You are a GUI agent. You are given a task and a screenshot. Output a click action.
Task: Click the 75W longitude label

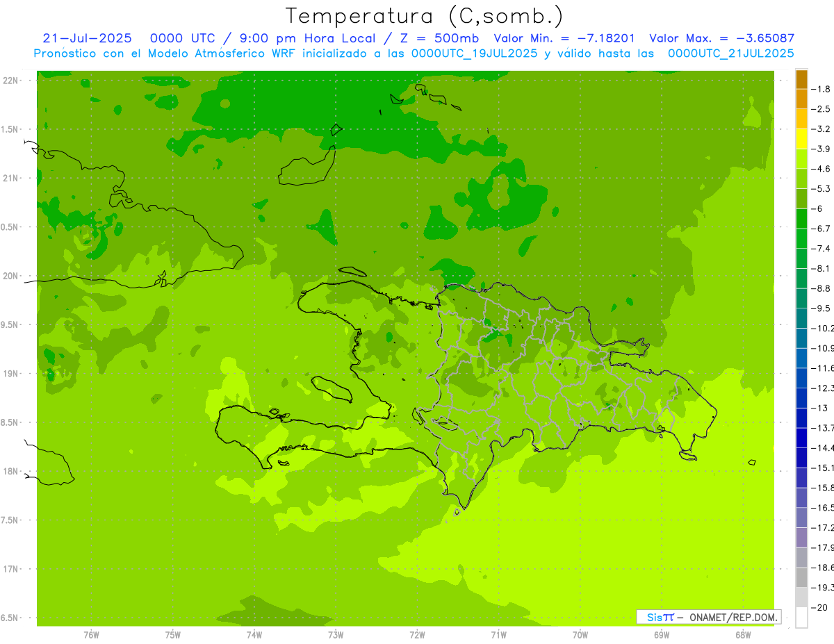click(172, 636)
